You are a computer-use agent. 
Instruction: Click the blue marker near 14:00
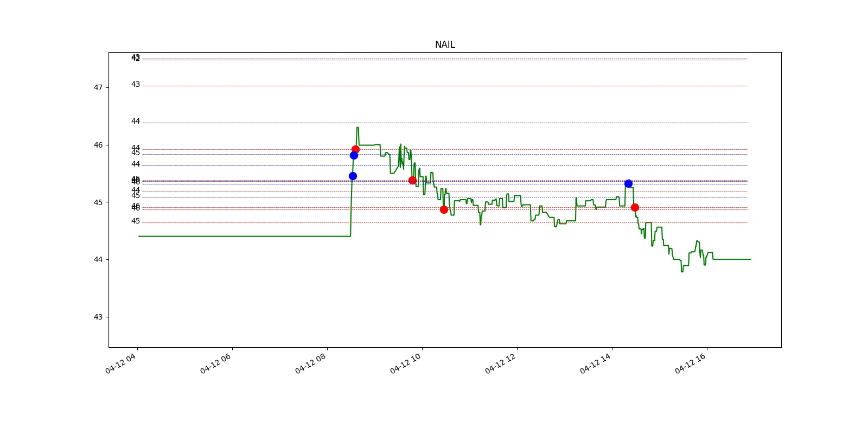coord(628,183)
